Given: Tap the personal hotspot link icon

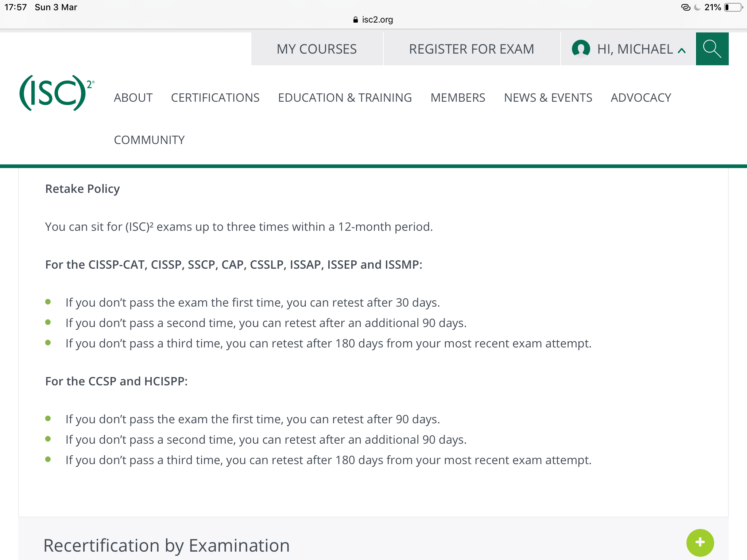Looking at the screenshot, I should pos(686,7).
